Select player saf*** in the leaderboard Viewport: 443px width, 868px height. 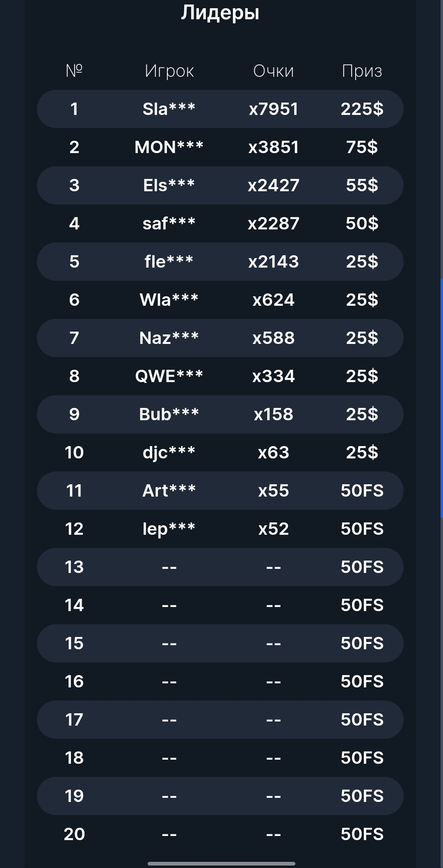point(169,224)
